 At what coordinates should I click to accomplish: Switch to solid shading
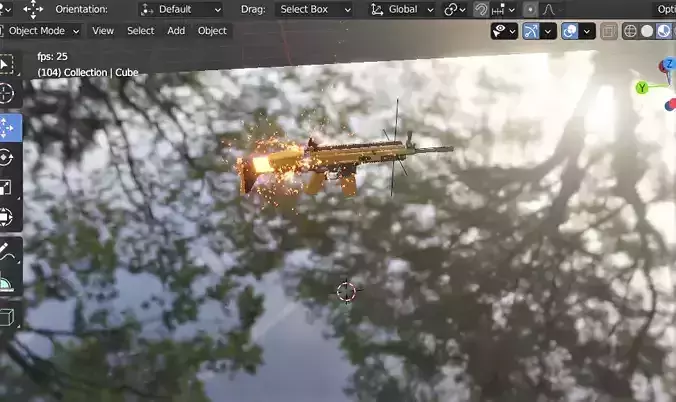pos(647,31)
